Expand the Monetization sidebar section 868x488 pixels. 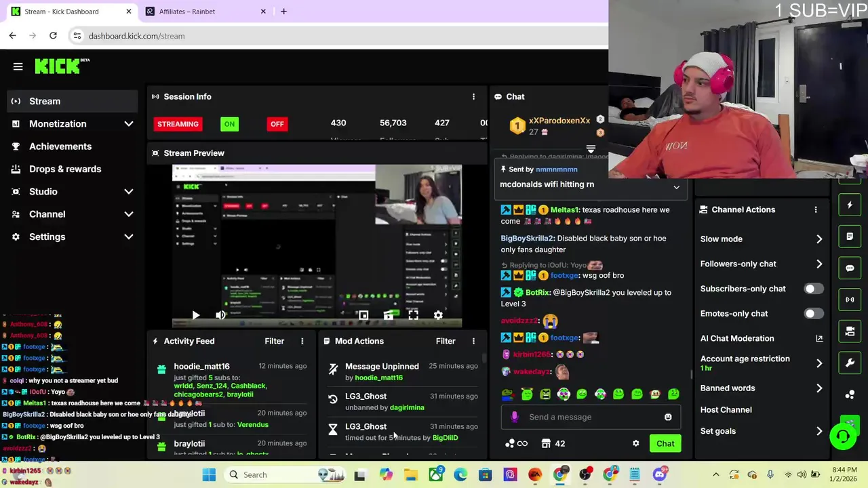pyautogui.click(x=129, y=124)
